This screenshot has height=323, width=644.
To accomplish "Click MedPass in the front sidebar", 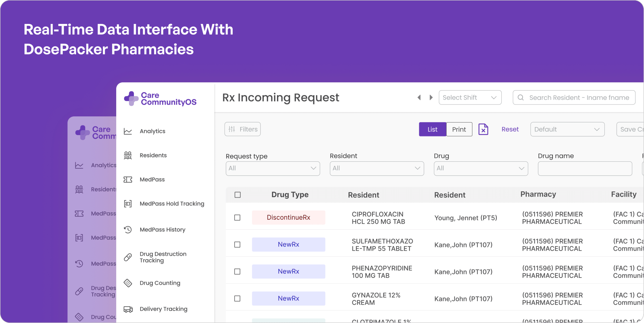I will [x=152, y=180].
